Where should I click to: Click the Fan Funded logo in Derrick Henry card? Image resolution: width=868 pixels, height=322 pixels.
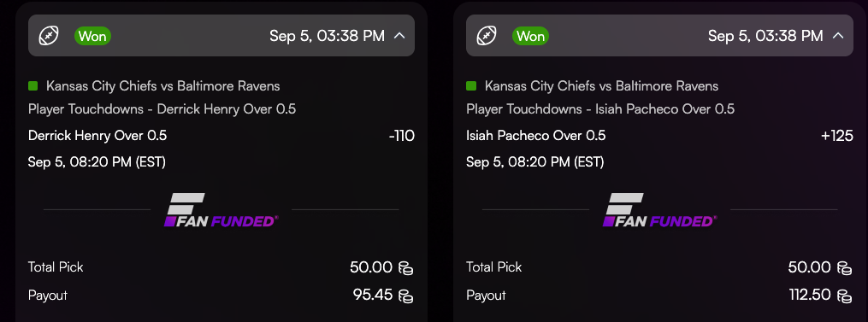pos(221,210)
